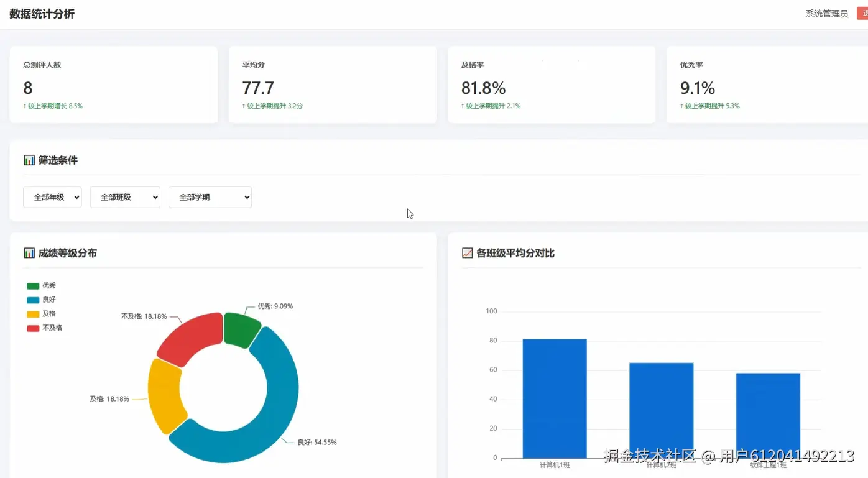Click the 较上学期增长 8.5% trend text
The width and height of the screenshot is (868, 478).
(x=53, y=106)
